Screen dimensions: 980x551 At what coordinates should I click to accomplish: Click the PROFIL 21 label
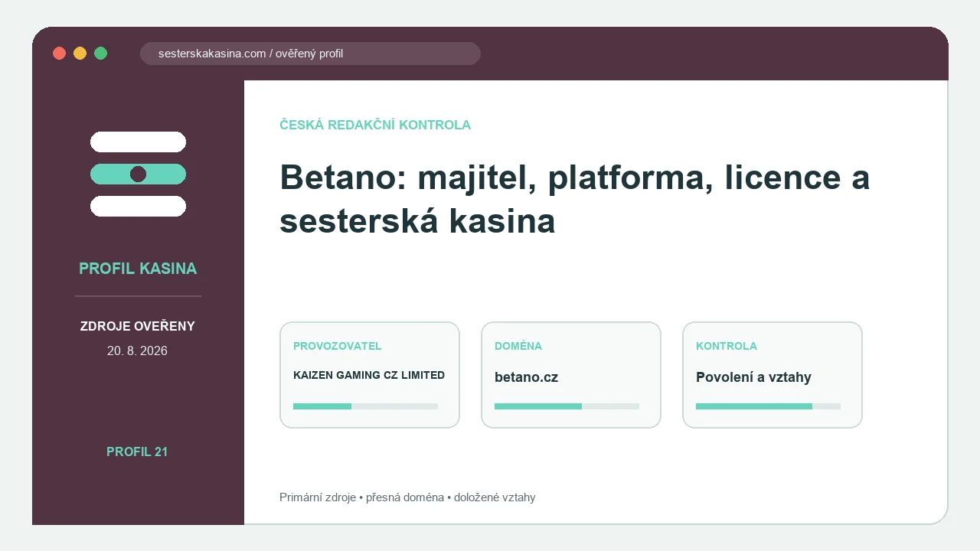(x=137, y=452)
